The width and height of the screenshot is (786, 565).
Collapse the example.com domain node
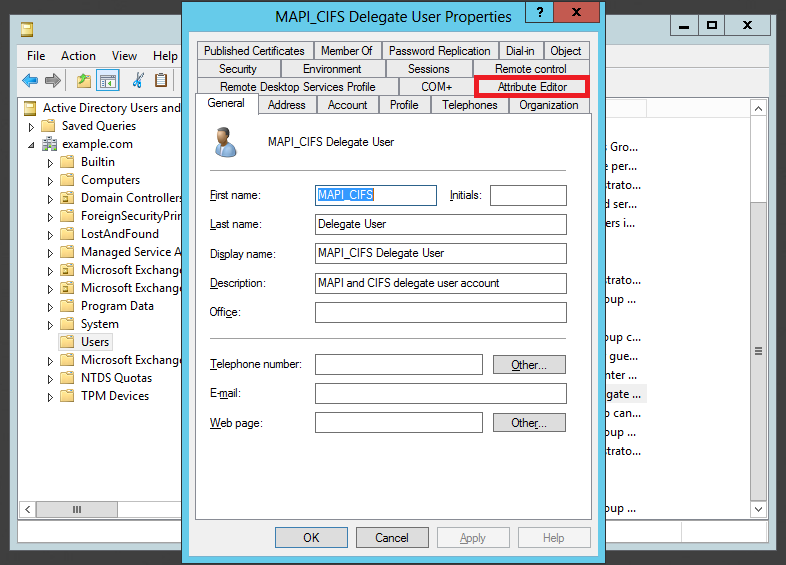point(31,145)
